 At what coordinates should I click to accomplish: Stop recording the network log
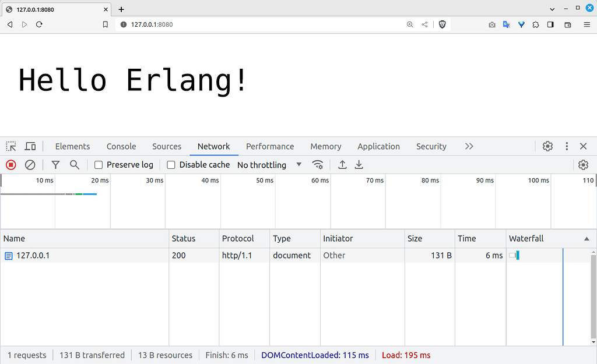[10, 165]
